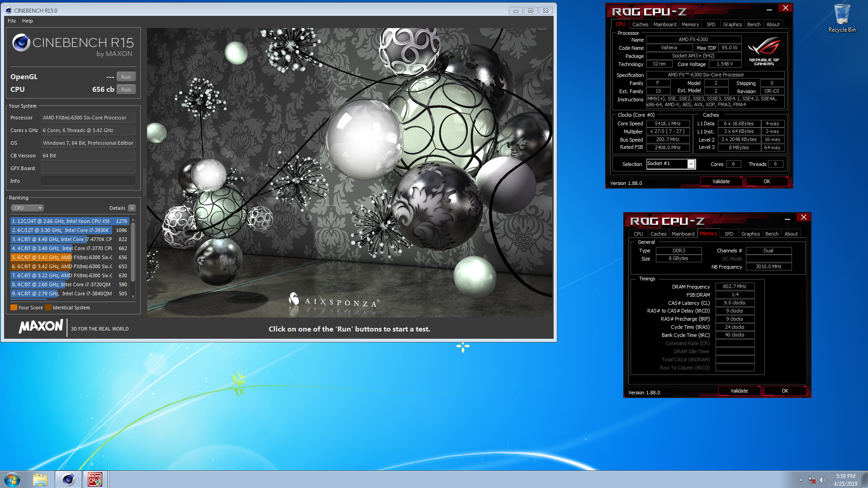
Task: Open the Socket #1 selection dropdown
Action: (x=691, y=164)
